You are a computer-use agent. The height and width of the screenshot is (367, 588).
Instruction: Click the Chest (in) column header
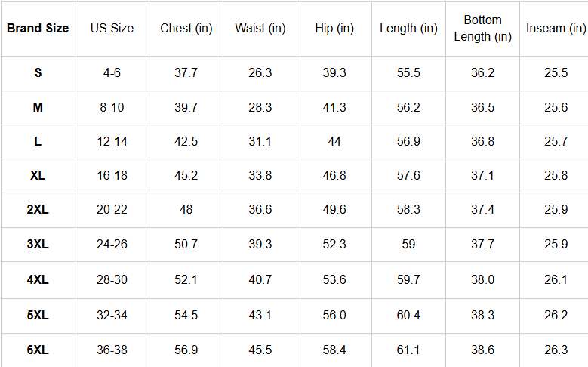point(186,29)
